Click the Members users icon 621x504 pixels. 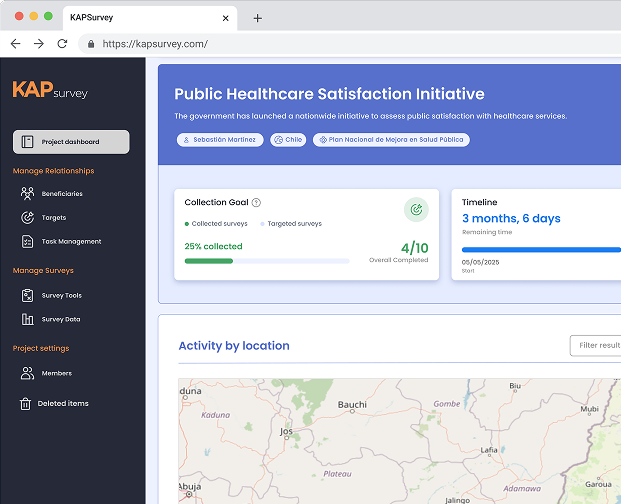27,373
